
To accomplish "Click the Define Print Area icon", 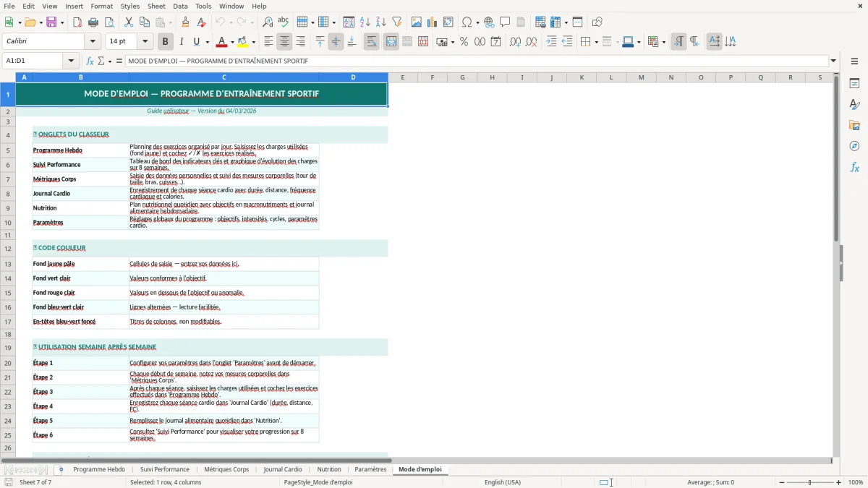I will (x=540, y=22).
